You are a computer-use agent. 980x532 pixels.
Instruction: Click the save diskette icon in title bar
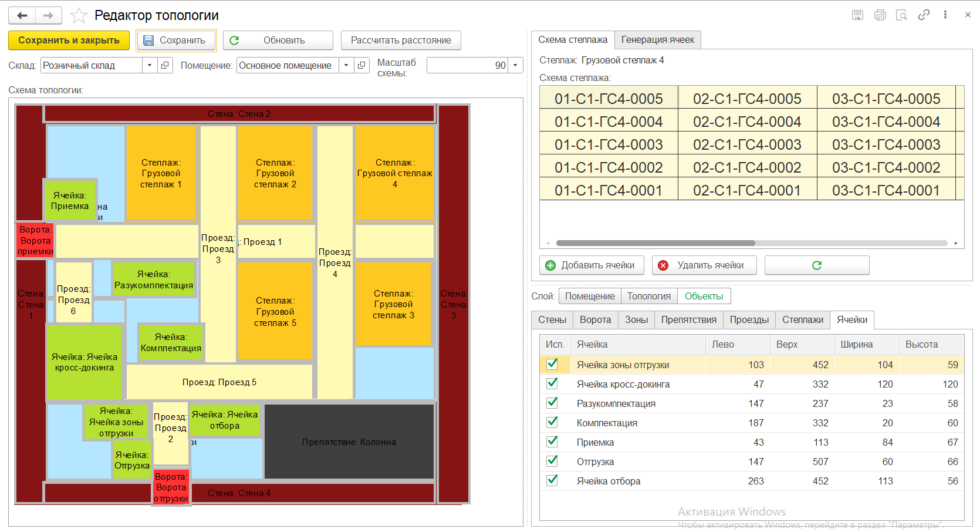(857, 15)
